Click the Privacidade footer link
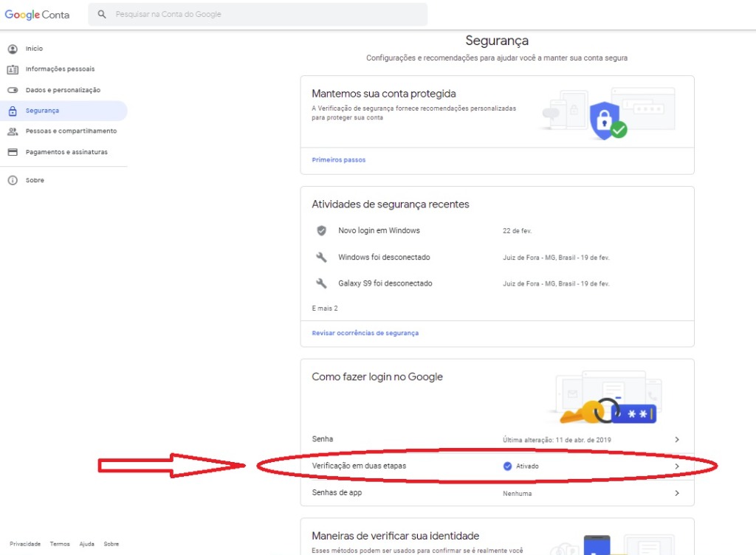Viewport: 756px width, 555px height. 25,544
